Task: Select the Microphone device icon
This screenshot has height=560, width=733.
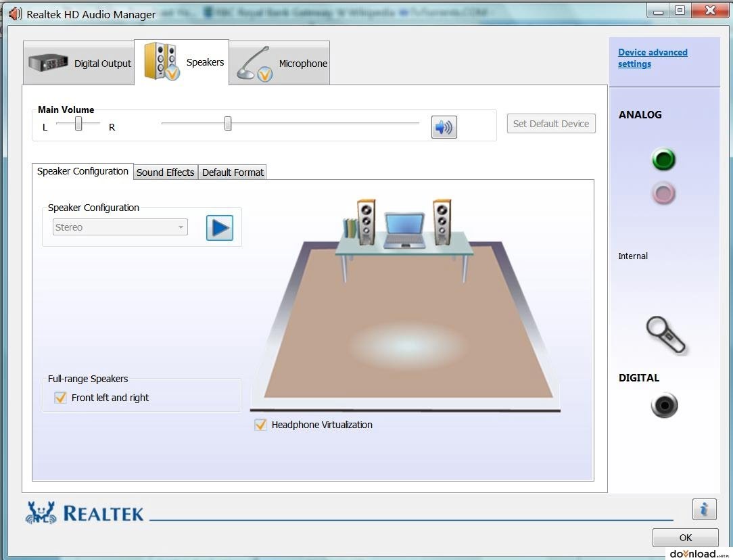Action: (x=254, y=64)
